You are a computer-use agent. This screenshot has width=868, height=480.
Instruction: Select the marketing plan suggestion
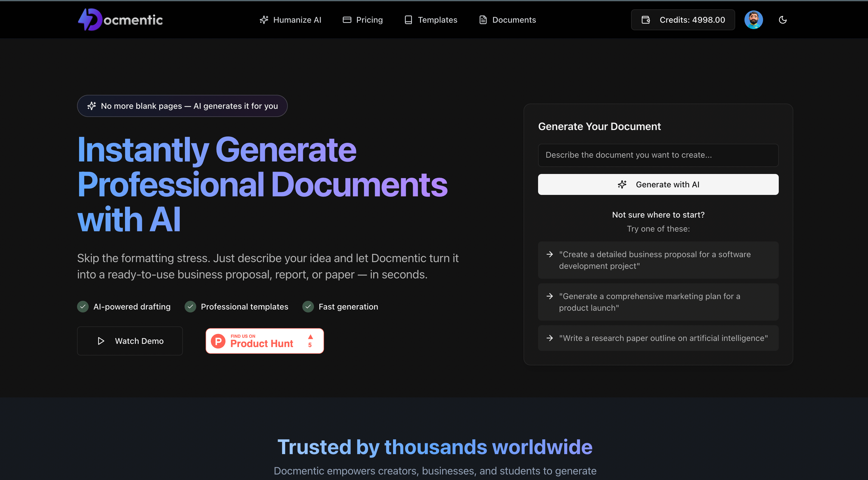pyautogui.click(x=658, y=302)
